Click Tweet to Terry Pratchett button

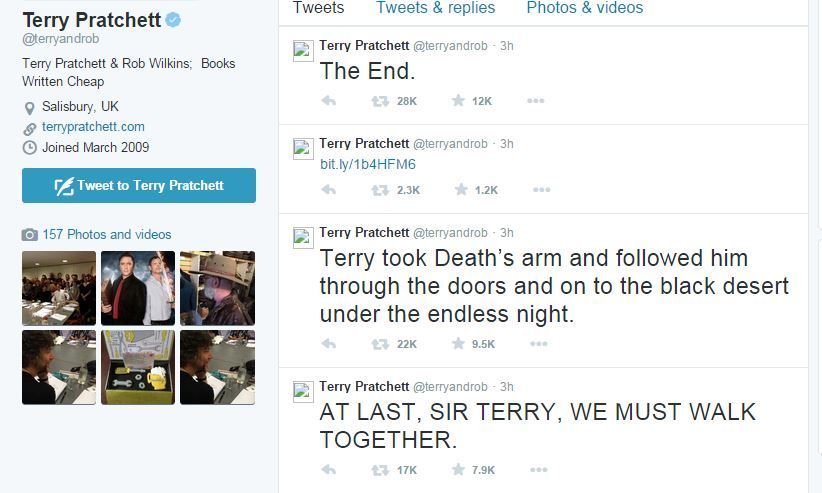pos(139,185)
